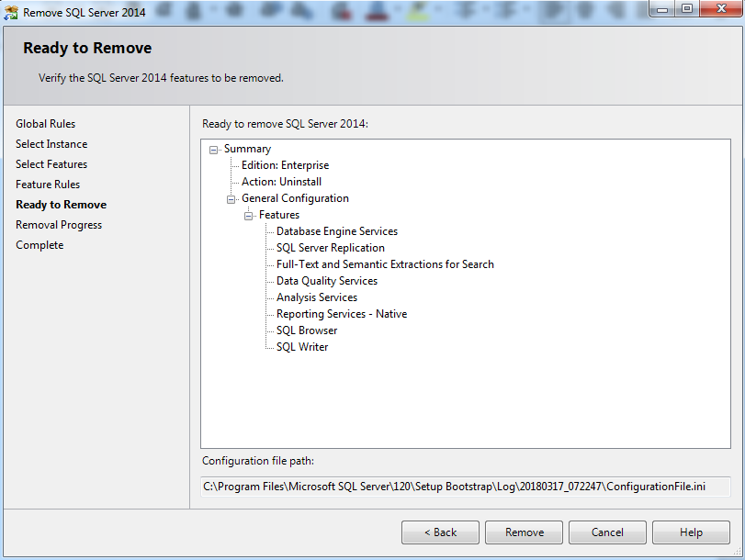Select the Global Rules step
Viewport: 745px width, 560px height.
tap(45, 123)
